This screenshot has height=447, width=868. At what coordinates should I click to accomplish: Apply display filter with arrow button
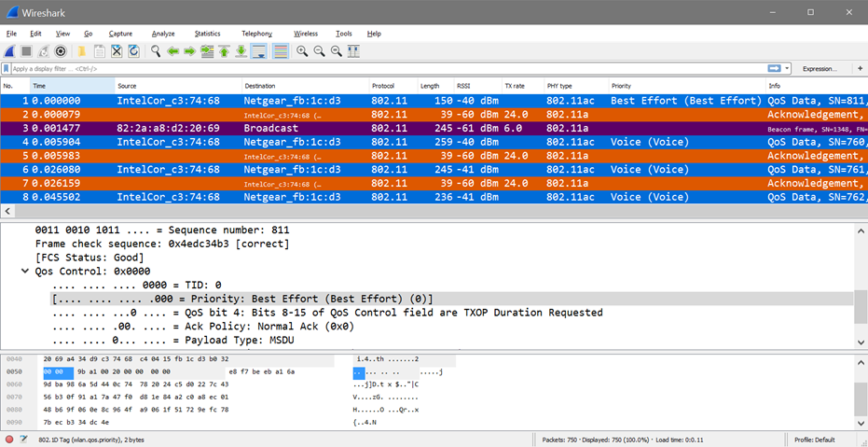coord(773,69)
